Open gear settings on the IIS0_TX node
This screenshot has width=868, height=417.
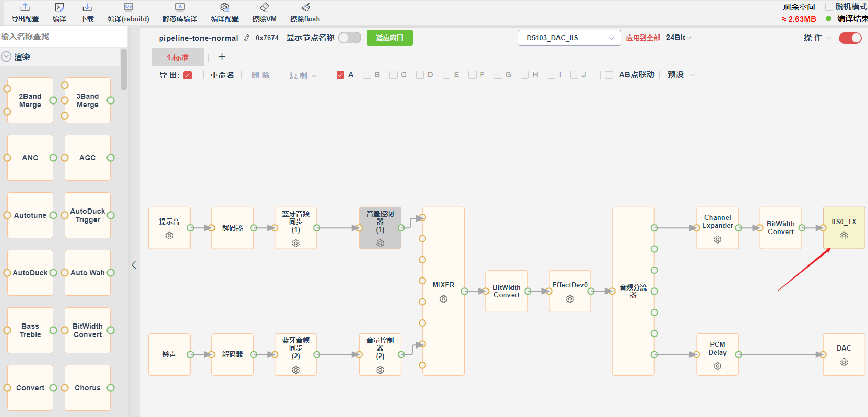tap(844, 236)
